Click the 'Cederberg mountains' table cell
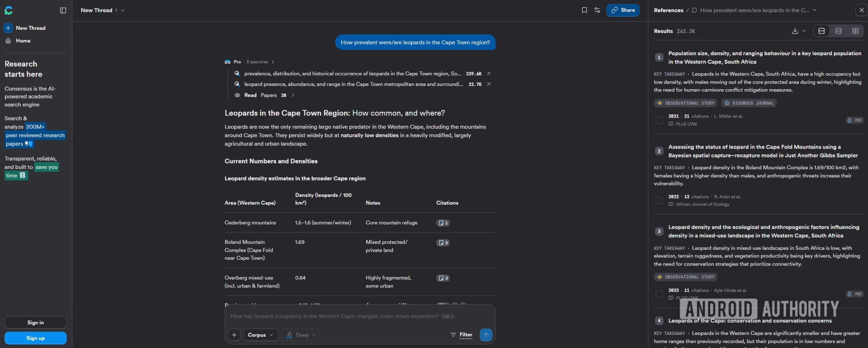This screenshot has height=348, width=868. (250, 223)
